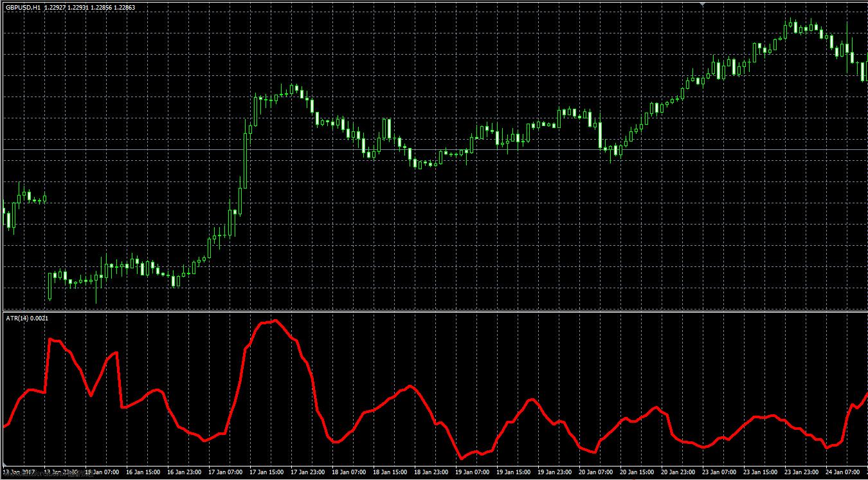This screenshot has height=480, width=868.
Task: Click the 23 Jan 15:00 time label
Action: click(x=761, y=472)
